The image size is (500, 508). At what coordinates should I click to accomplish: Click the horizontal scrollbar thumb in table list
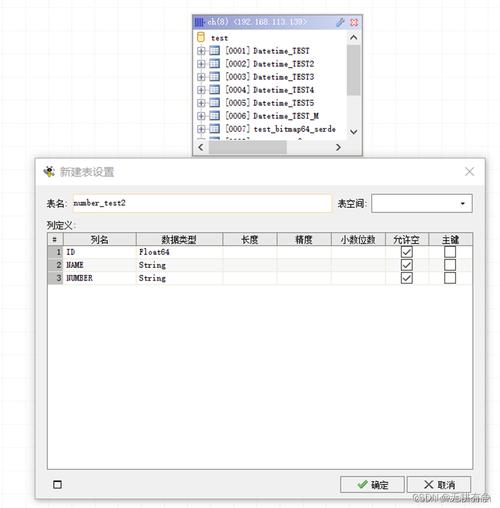(248, 147)
